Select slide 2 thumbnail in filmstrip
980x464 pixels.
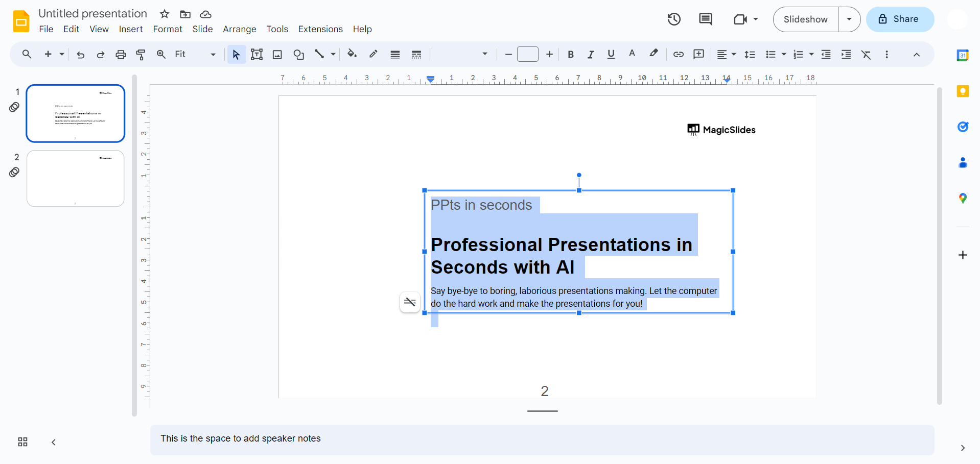[x=76, y=179]
